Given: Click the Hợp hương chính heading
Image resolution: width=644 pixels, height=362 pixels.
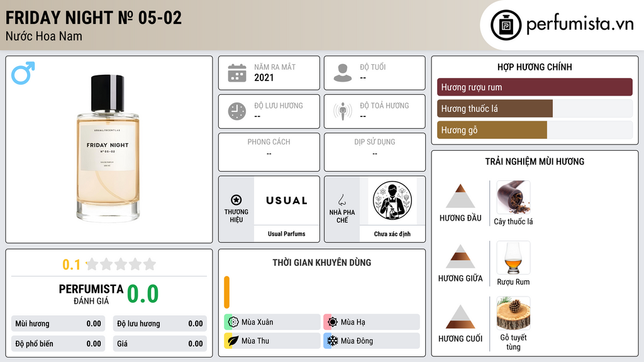Looking at the screenshot, I should (x=535, y=67).
